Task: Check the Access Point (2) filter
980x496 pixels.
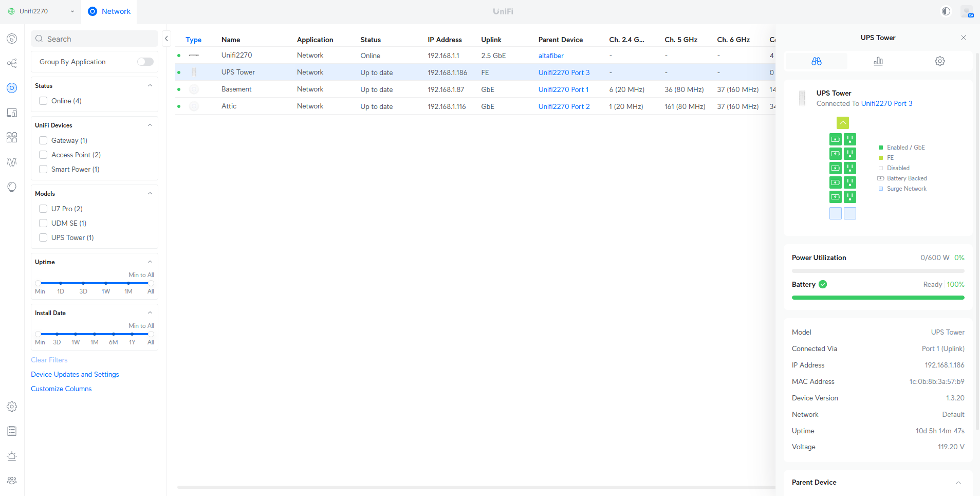Action: tap(43, 155)
